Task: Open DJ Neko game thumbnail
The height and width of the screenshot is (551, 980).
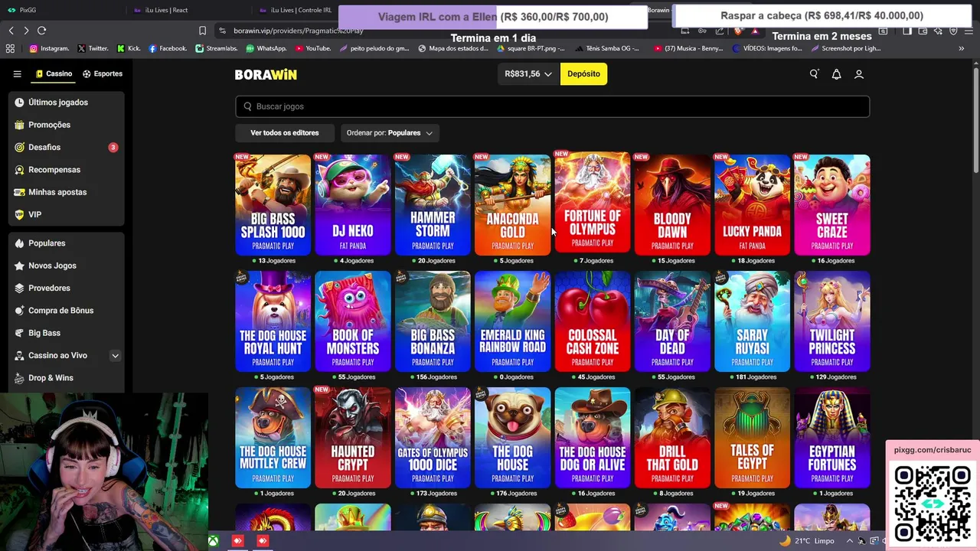Action: pos(353,205)
